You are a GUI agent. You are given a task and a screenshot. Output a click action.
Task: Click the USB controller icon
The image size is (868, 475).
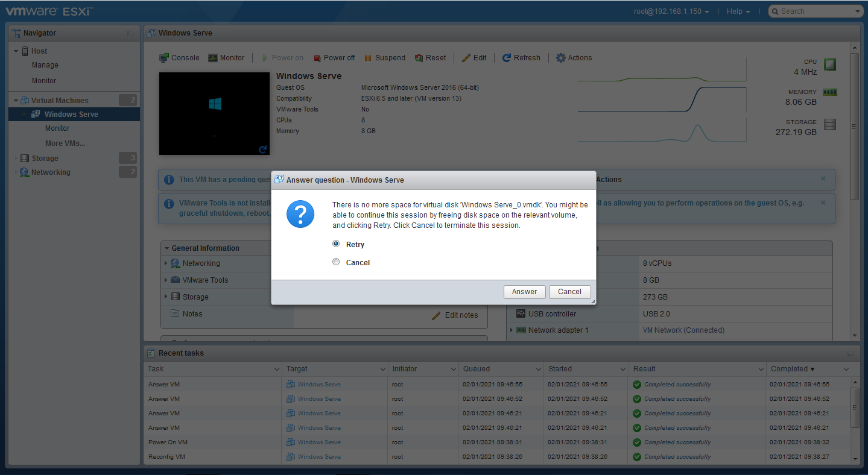(x=521, y=314)
